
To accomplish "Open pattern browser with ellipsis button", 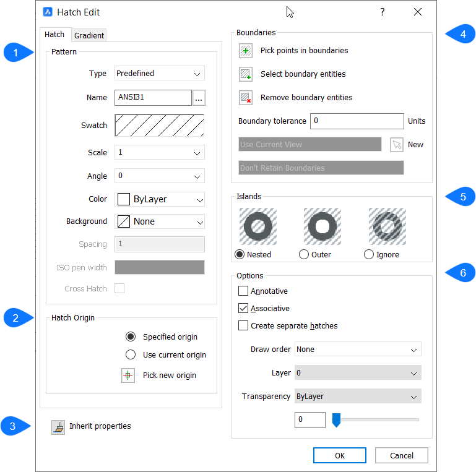I will point(199,98).
